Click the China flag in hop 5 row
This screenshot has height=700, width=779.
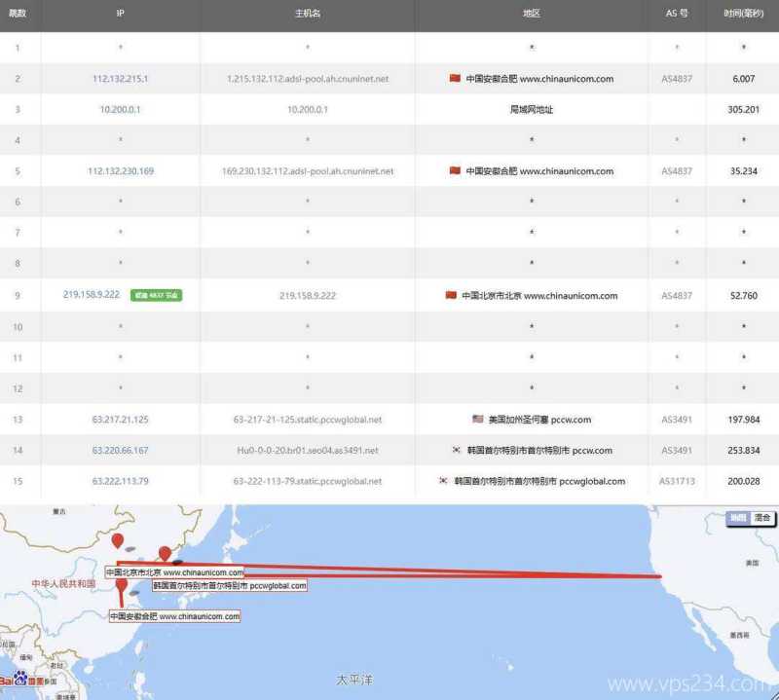[x=455, y=171]
